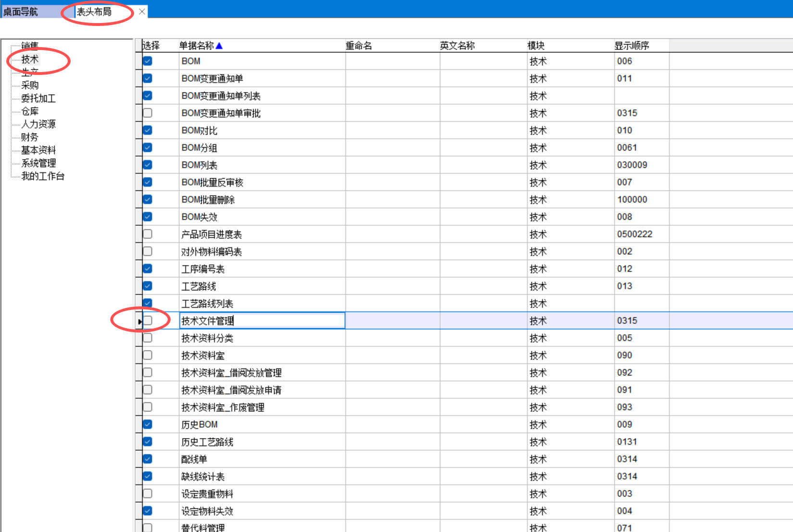The image size is (793, 532).
Task: Switch to the 桌面导航 tab
Action: tap(21, 12)
